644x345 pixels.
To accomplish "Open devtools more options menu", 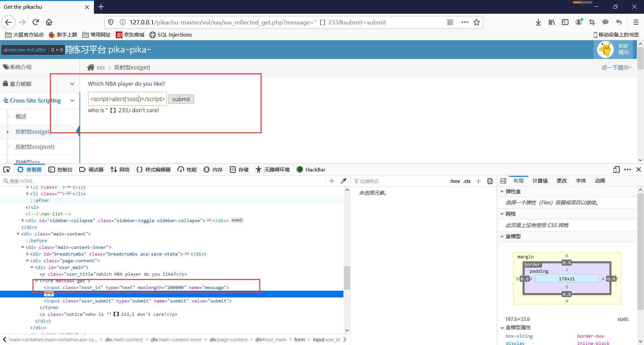I will (x=628, y=170).
